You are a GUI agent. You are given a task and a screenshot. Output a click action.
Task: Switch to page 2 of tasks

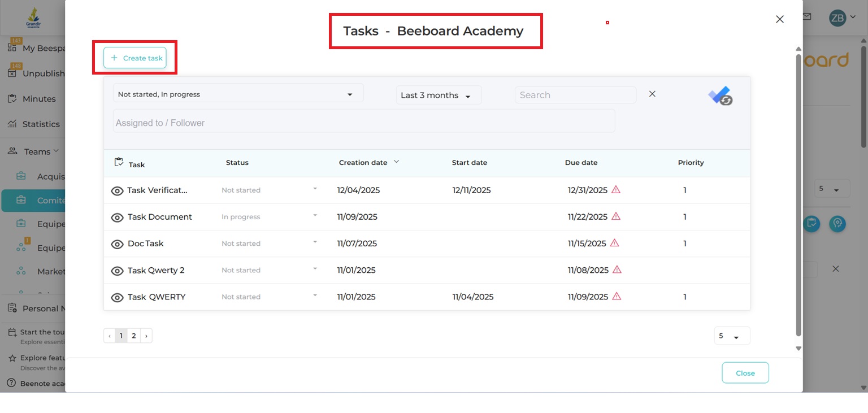(133, 335)
